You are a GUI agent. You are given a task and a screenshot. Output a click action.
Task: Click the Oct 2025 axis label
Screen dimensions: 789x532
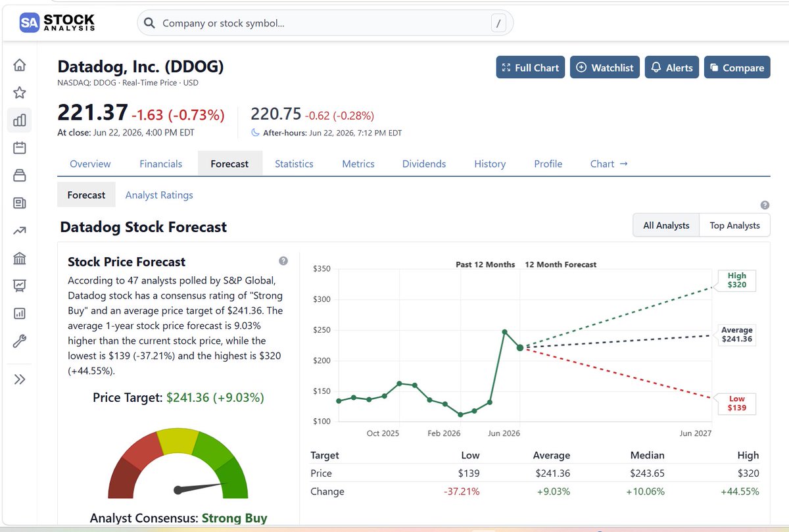click(383, 433)
